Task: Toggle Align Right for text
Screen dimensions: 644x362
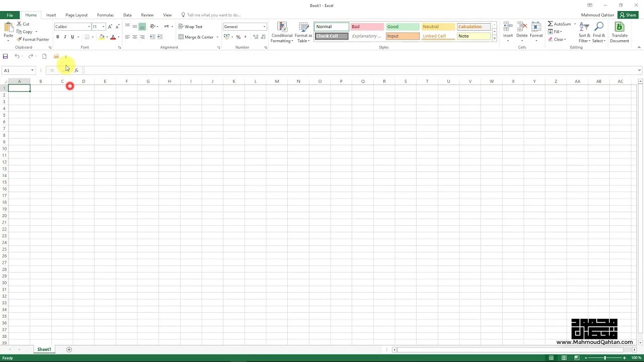Action: pos(142,37)
